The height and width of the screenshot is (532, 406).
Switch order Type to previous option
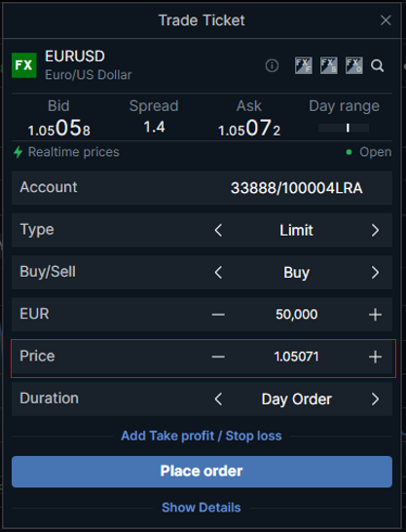pyautogui.click(x=219, y=230)
